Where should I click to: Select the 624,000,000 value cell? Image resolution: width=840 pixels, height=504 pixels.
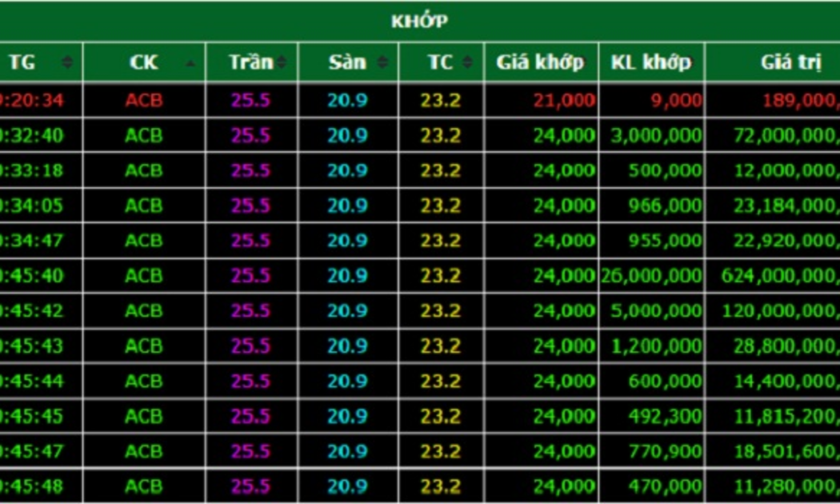780,276
